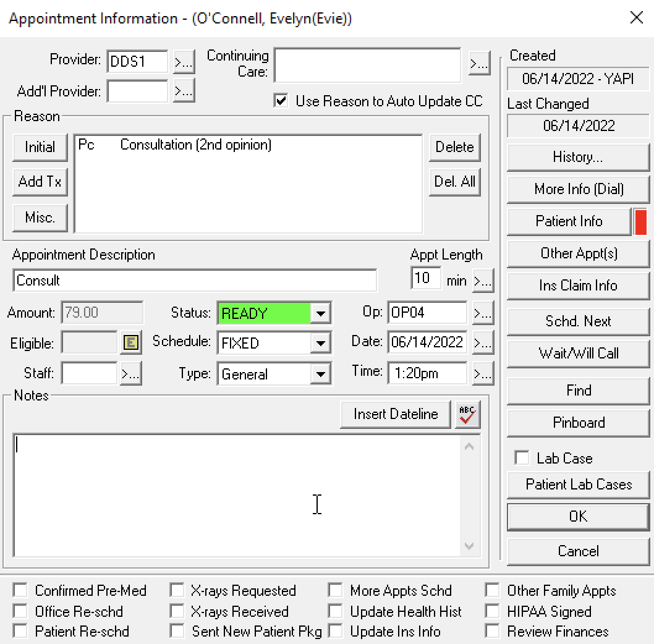Click the Add'l Provider input field
654x644 pixels.
click(137, 91)
